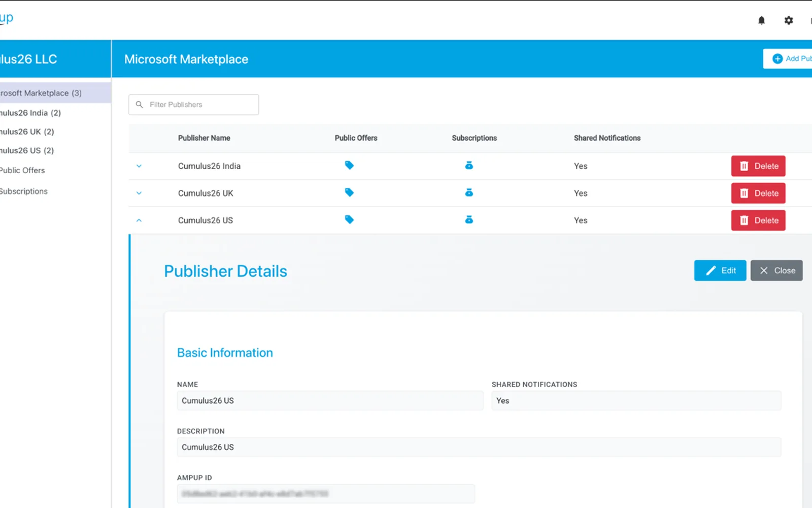Click the Name field showing Cumulus26 US
812x508 pixels.
[330, 400]
